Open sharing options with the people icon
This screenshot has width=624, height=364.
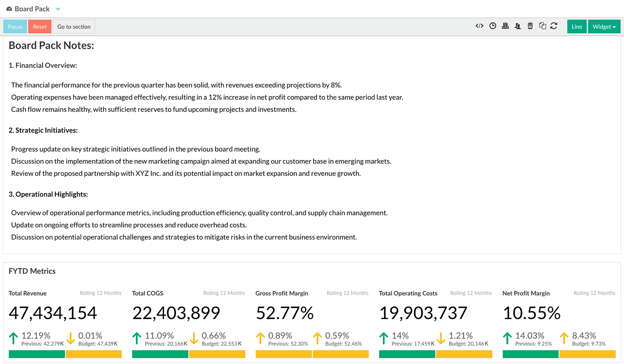518,26
